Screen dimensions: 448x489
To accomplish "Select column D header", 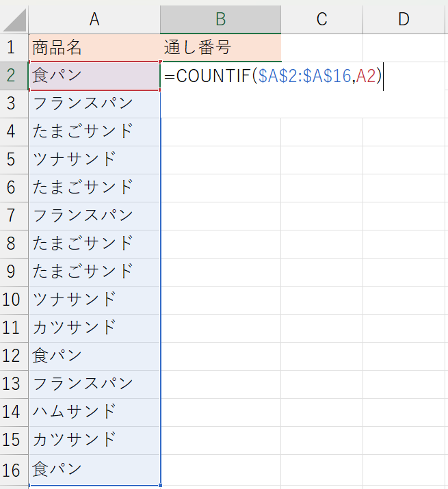I will point(404,19).
